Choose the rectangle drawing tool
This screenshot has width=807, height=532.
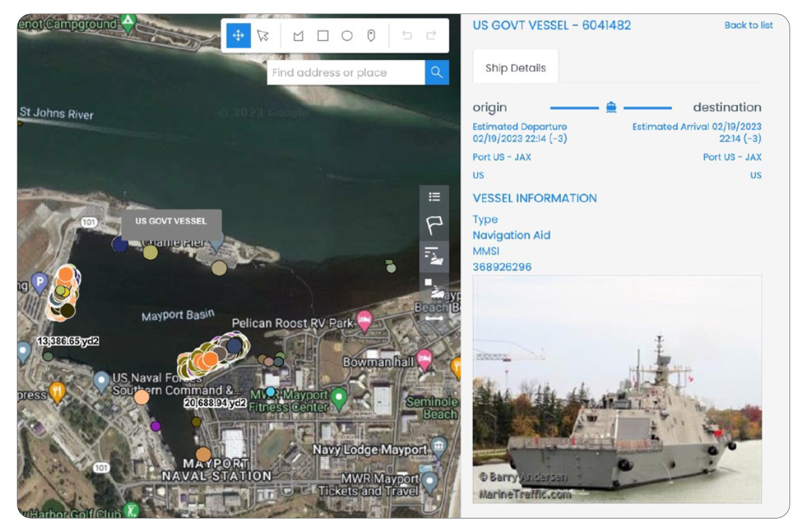click(x=323, y=36)
